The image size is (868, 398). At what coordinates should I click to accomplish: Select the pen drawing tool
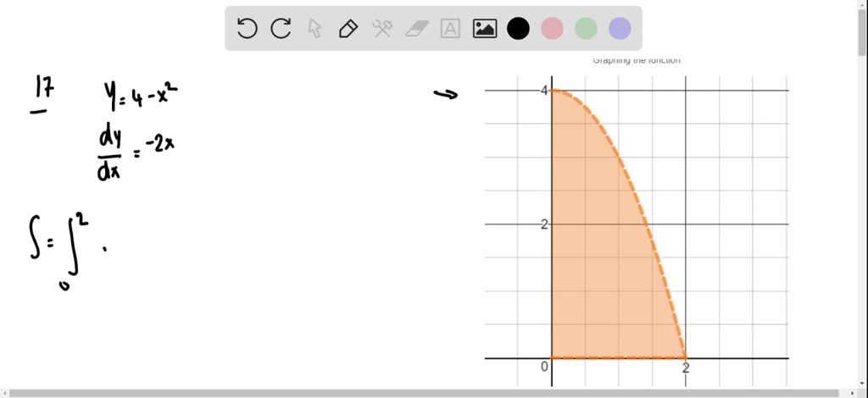pyautogui.click(x=348, y=28)
